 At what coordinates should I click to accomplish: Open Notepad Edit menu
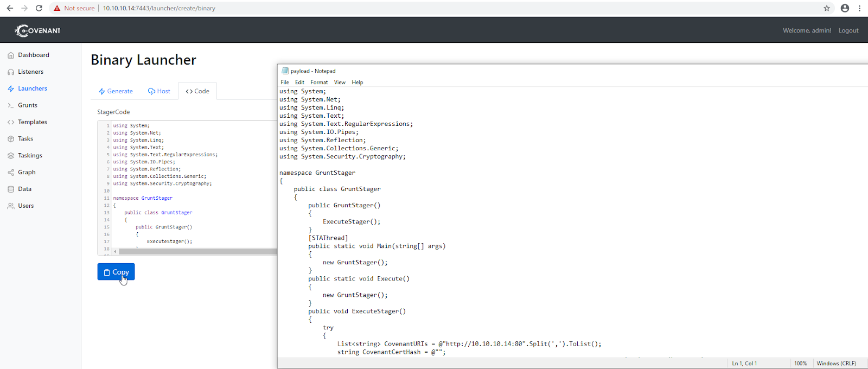tap(299, 82)
